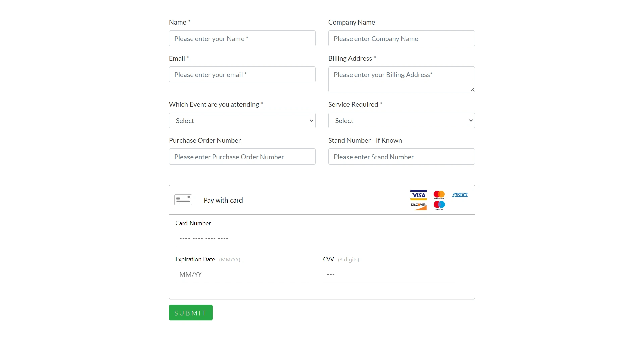Focus the Company Name input field
The width and height of the screenshot is (644, 356).
point(401,38)
